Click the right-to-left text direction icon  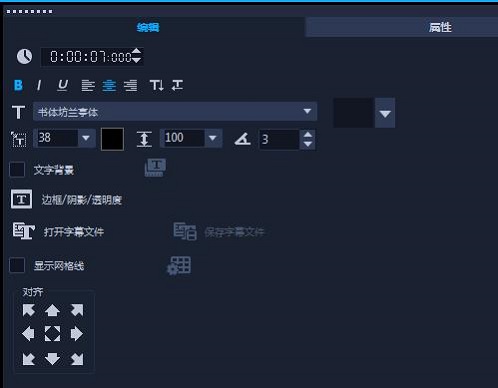pyautogui.click(x=177, y=85)
